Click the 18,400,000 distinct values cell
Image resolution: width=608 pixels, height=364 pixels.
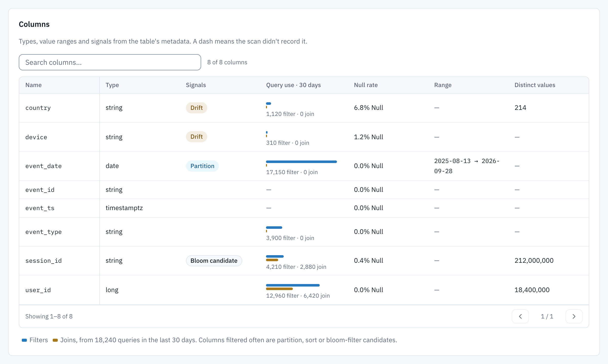coord(532,290)
